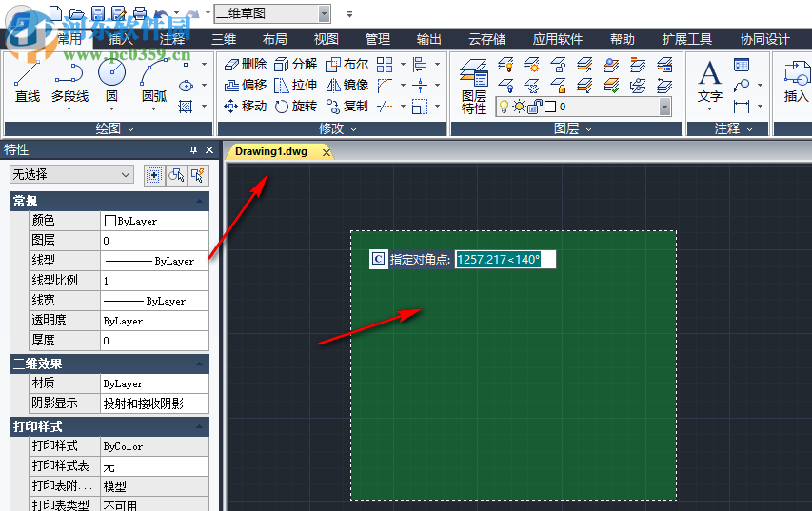The width and height of the screenshot is (812, 511).
Task: Click the 移动 (Move) modify tool
Action: (x=245, y=106)
